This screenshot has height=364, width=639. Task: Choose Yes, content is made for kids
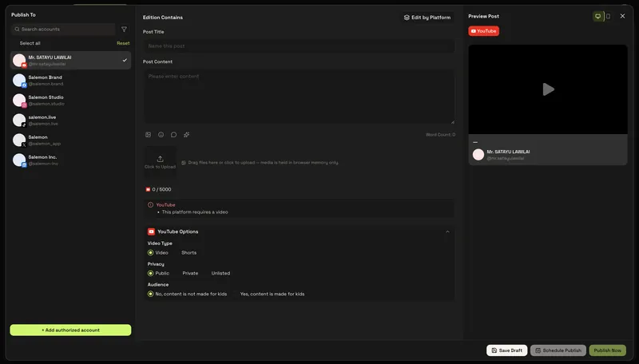click(272, 294)
